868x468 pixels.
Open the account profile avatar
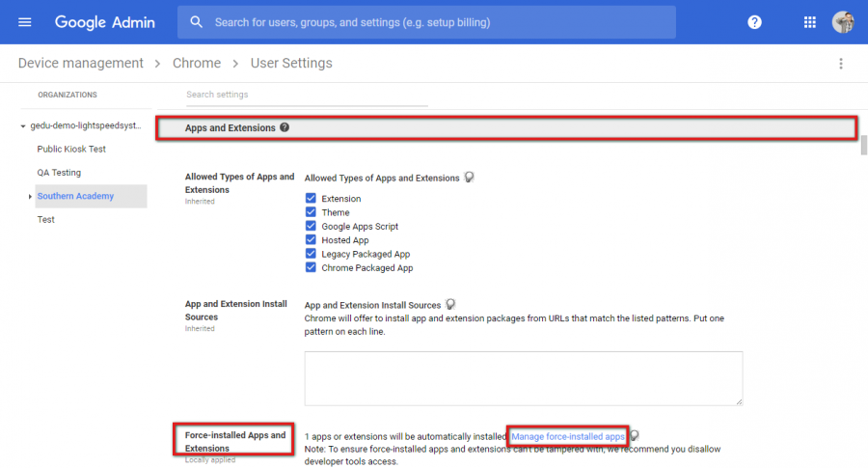843,22
